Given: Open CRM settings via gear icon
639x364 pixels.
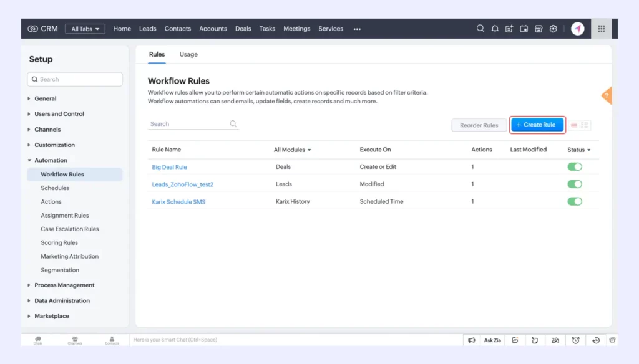Looking at the screenshot, I should [x=553, y=29].
